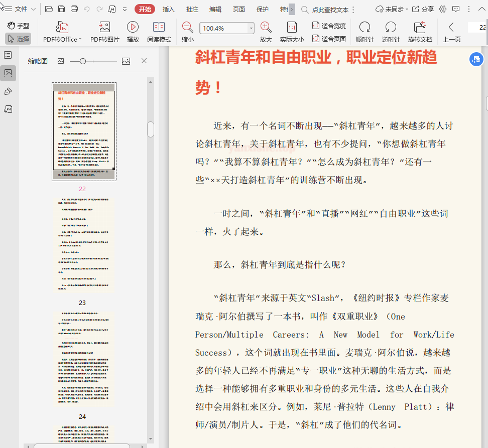Toggle the thumbnail panel sidebar icon
The height and width of the screenshot is (448, 488).
click(8, 73)
